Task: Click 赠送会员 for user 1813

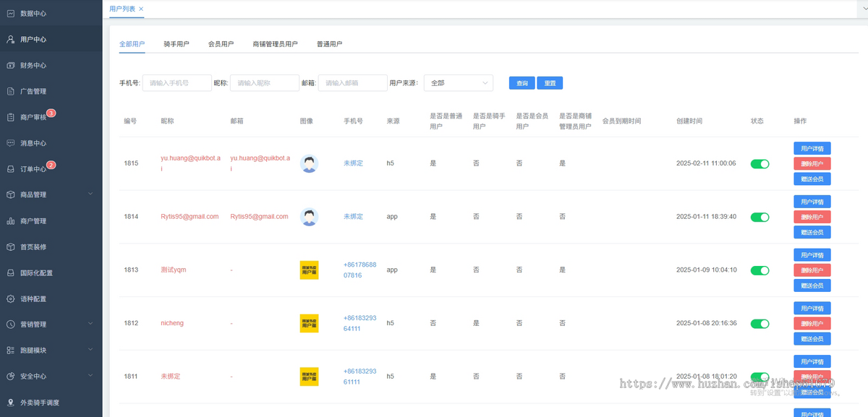Action: 812,285
